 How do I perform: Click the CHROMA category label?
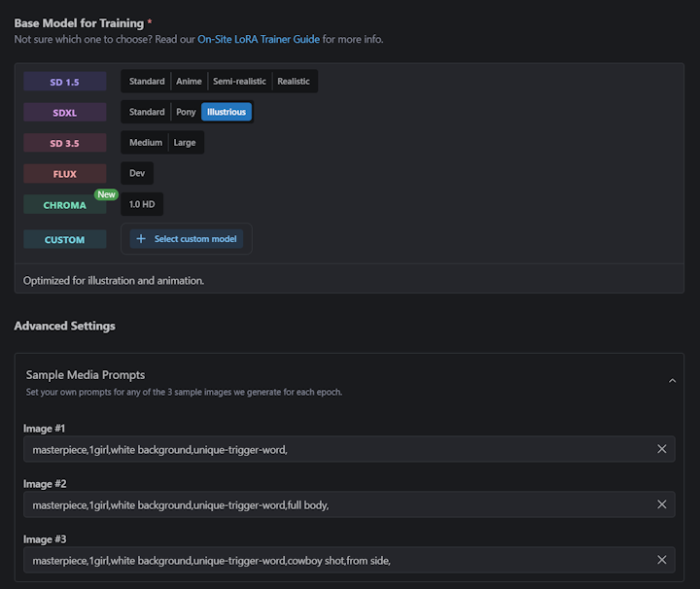point(65,205)
